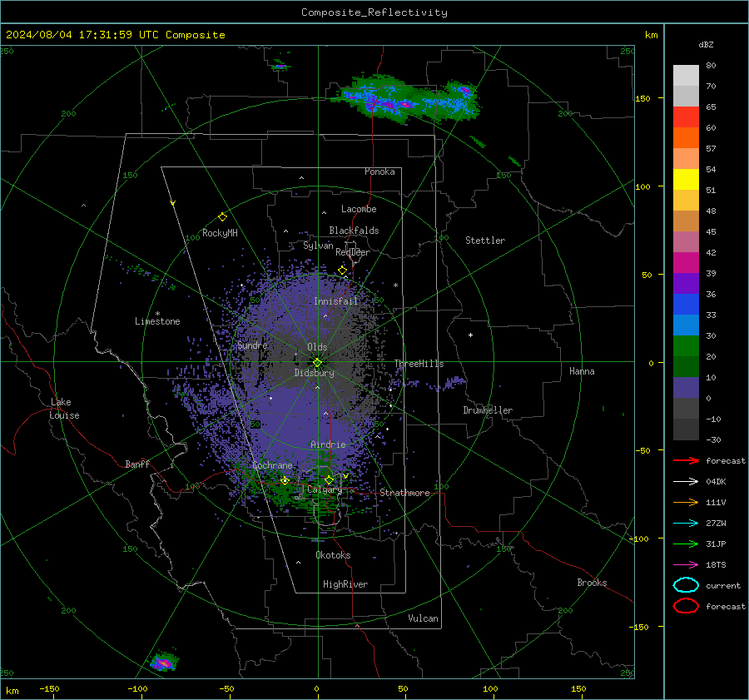The width and height of the screenshot is (749, 700).
Task: Click the magenta 39 dBZ color swatch
Action: tap(686, 263)
